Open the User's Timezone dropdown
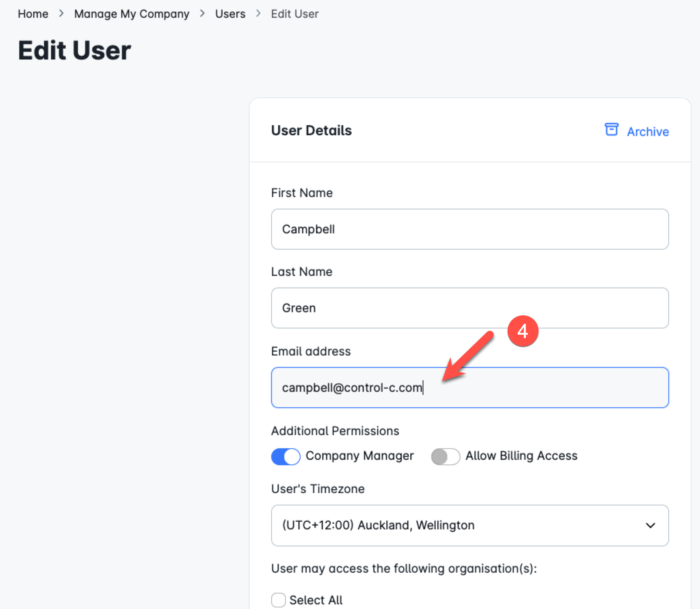Viewport: 700px width, 609px height. point(469,525)
